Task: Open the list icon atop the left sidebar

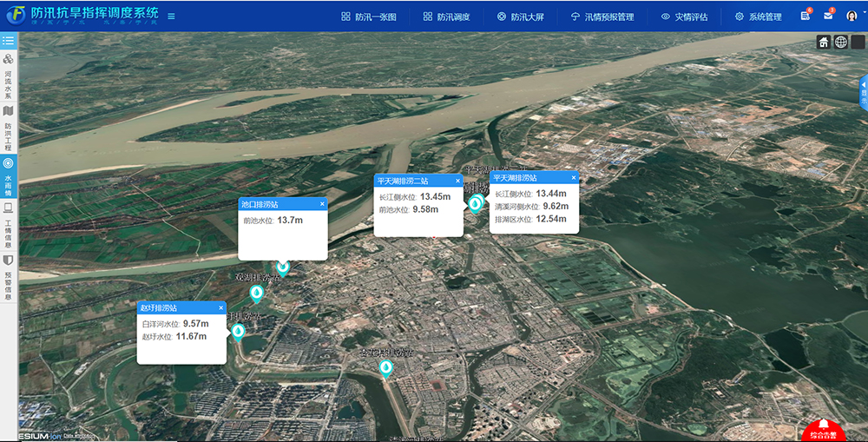Action: (9, 41)
